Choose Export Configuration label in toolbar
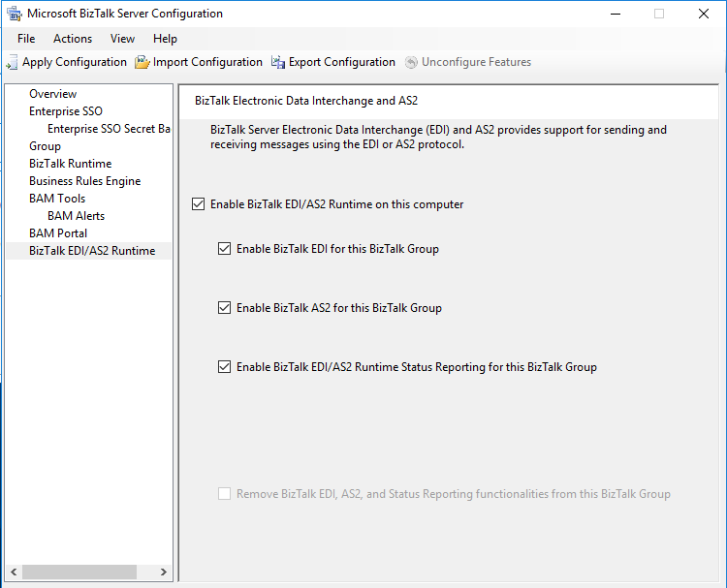The image size is (727, 588). pyautogui.click(x=342, y=62)
